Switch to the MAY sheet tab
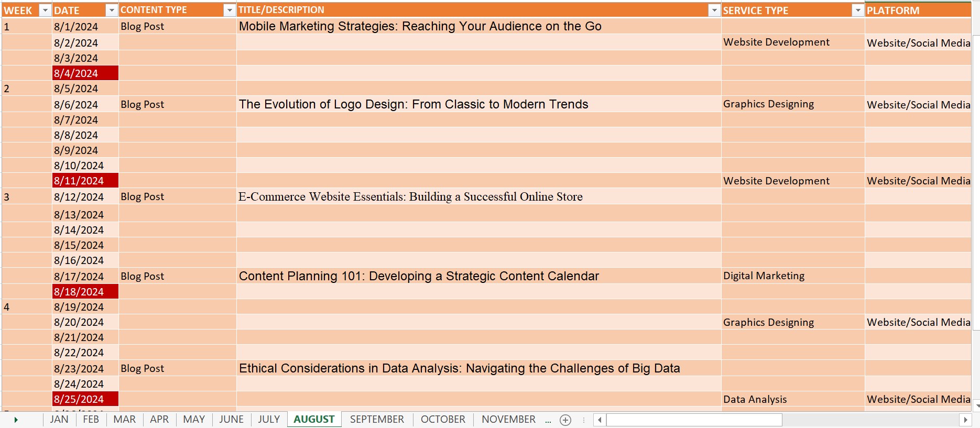 194,419
